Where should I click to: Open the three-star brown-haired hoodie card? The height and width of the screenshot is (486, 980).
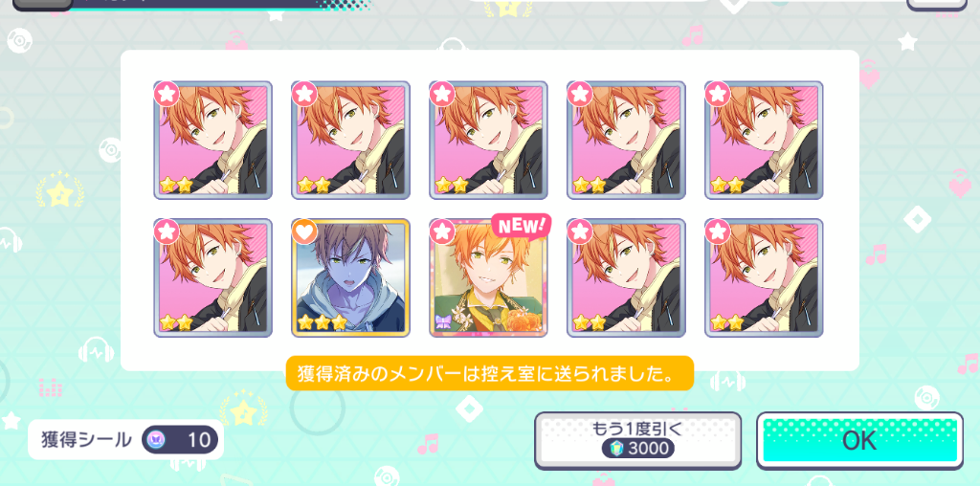[x=350, y=278]
